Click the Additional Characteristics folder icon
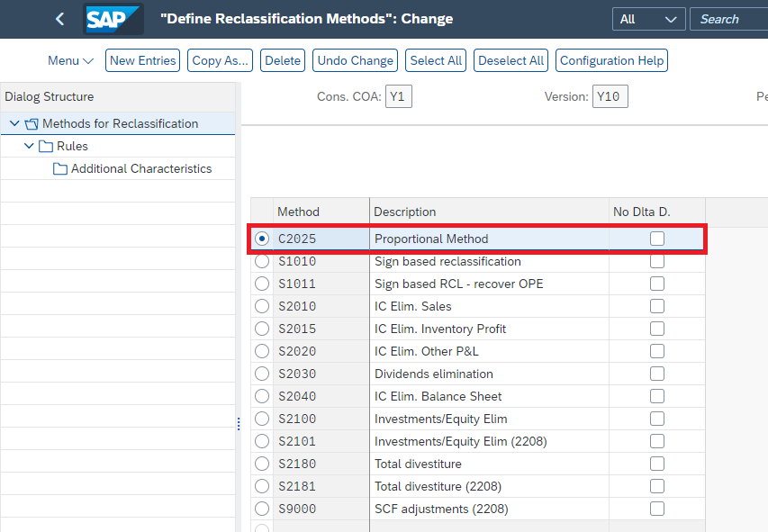The image size is (768, 532). click(x=60, y=168)
